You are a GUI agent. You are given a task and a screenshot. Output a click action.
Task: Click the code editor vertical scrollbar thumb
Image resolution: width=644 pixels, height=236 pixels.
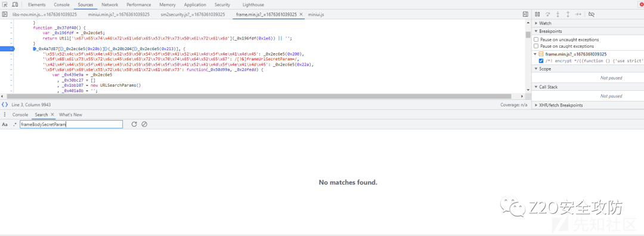528,35
